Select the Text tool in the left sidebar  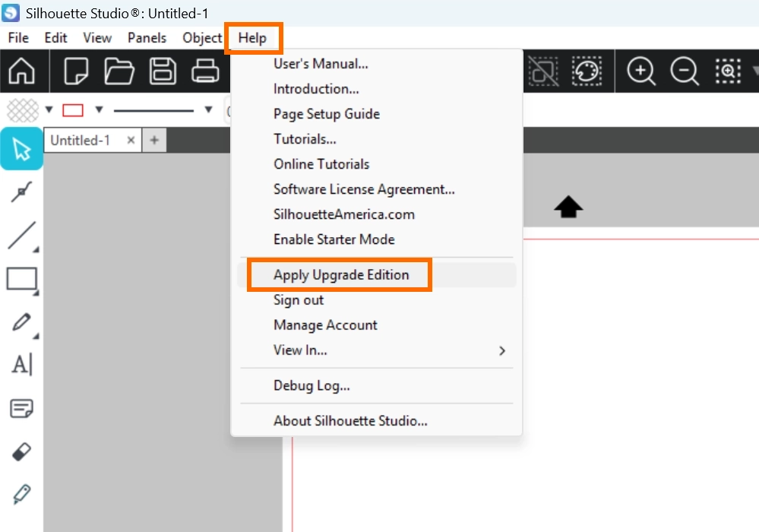point(21,365)
